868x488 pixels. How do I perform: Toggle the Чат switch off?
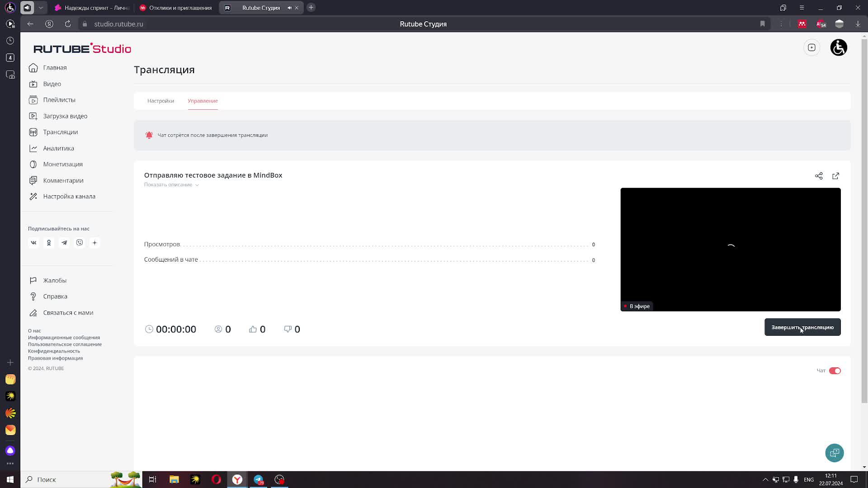pyautogui.click(x=835, y=371)
